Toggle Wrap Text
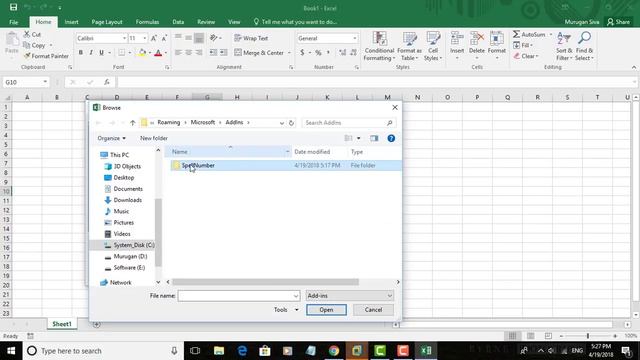This screenshot has height=360, width=640. [x=251, y=38]
